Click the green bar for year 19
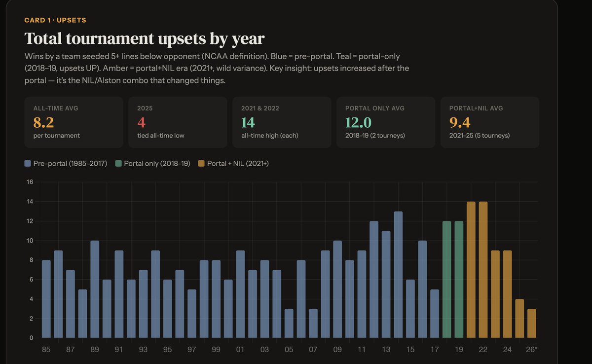The width and height of the screenshot is (592, 364). coord(459,280)
